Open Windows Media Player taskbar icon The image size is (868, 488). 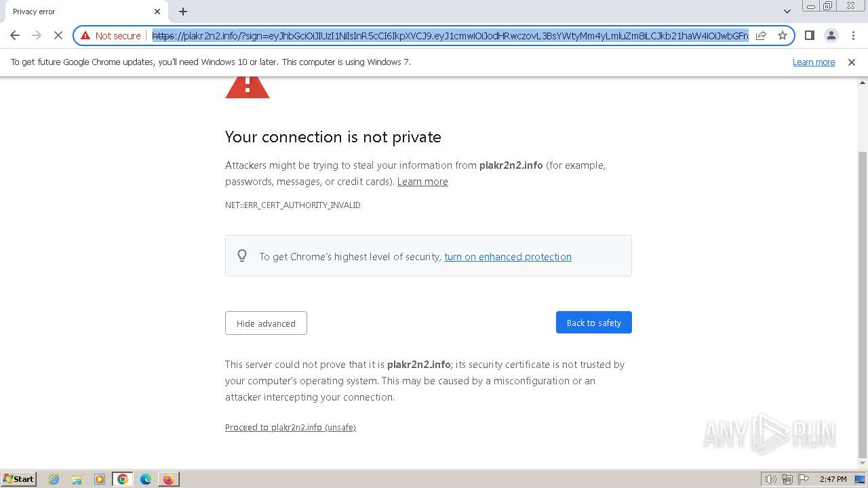[x=100, y=479]
